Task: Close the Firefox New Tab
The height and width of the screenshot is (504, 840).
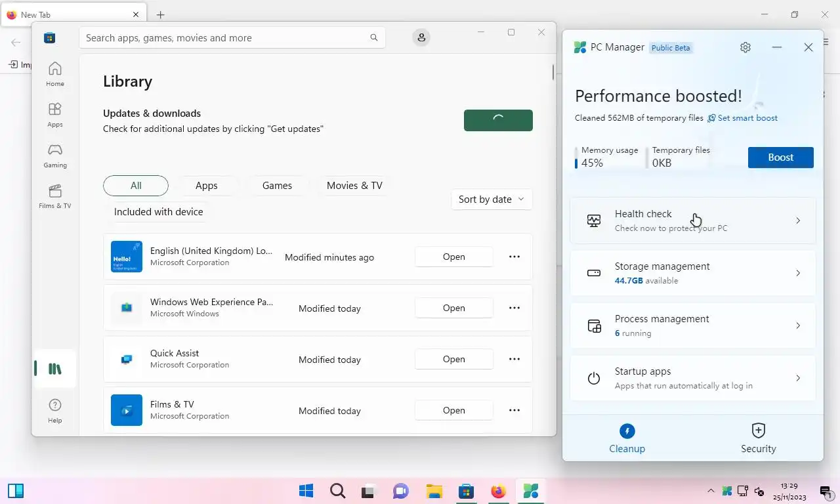Action: [136, 14]
